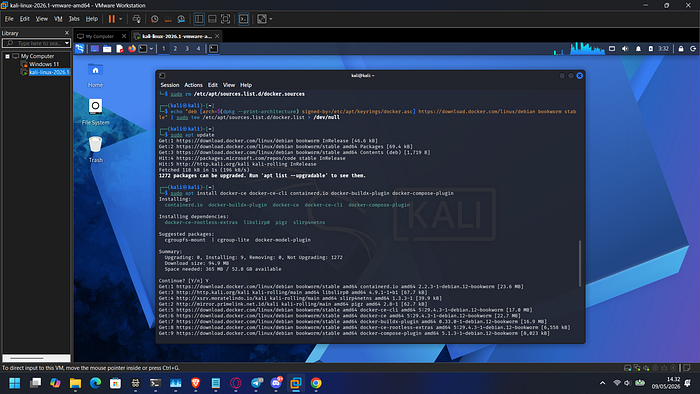
Task: Open the power manager battery icon
Action: click(x=650, y=49)
